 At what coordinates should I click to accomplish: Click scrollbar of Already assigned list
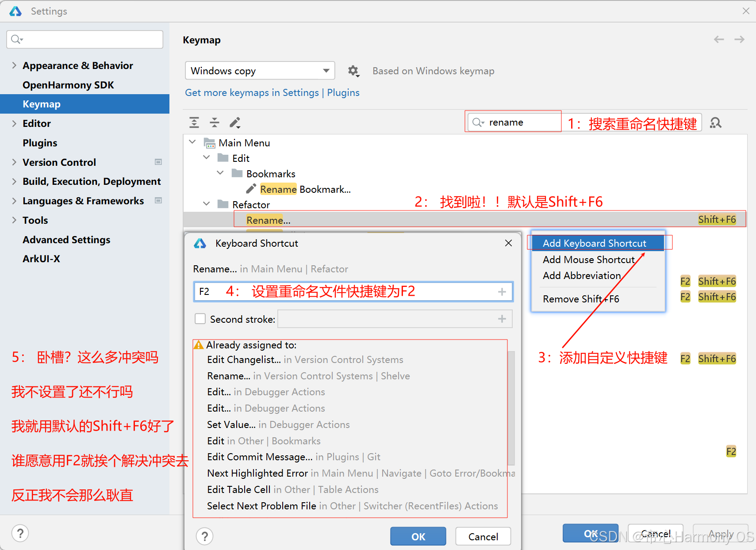pos(511,408)
